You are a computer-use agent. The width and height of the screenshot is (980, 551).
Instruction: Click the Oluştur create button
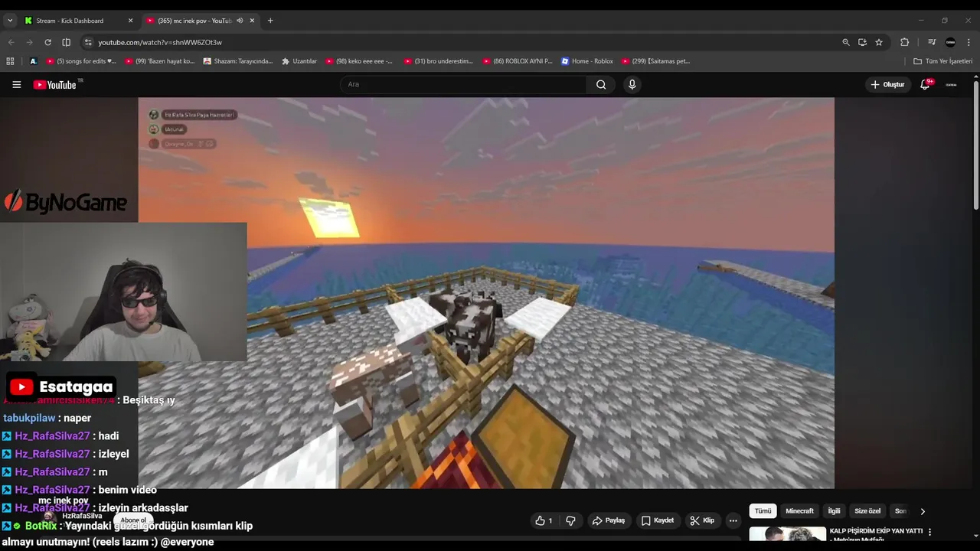887,84
